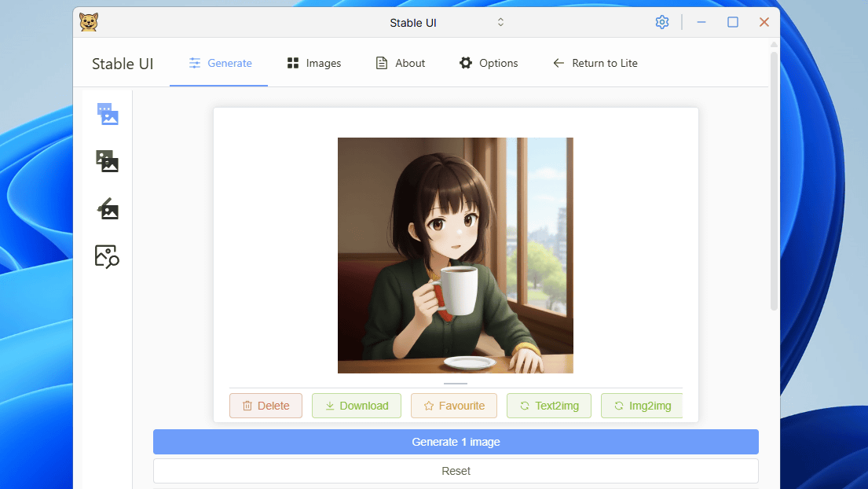
Task: Click the Img2img button below the image
Action: click(x=642, y=406)
